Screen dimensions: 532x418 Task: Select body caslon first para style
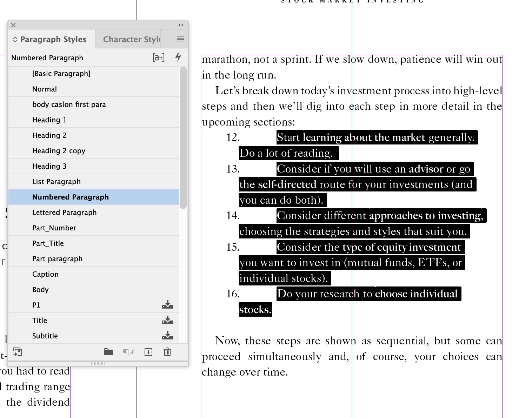click(x=94, y=104)
